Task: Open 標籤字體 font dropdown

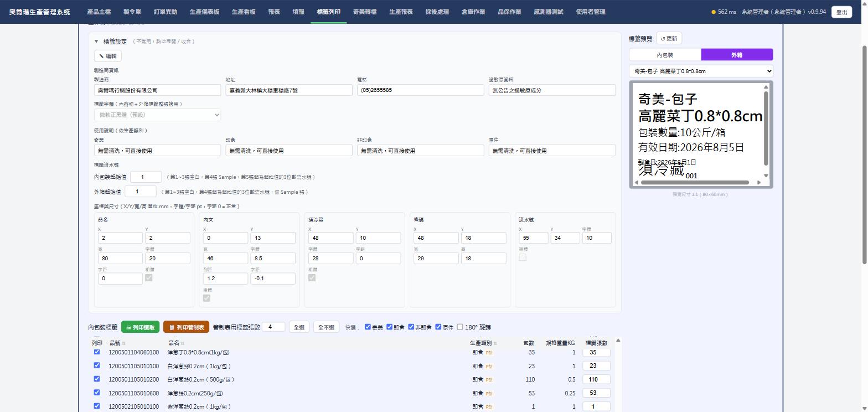Action: (x=158, y=115)
